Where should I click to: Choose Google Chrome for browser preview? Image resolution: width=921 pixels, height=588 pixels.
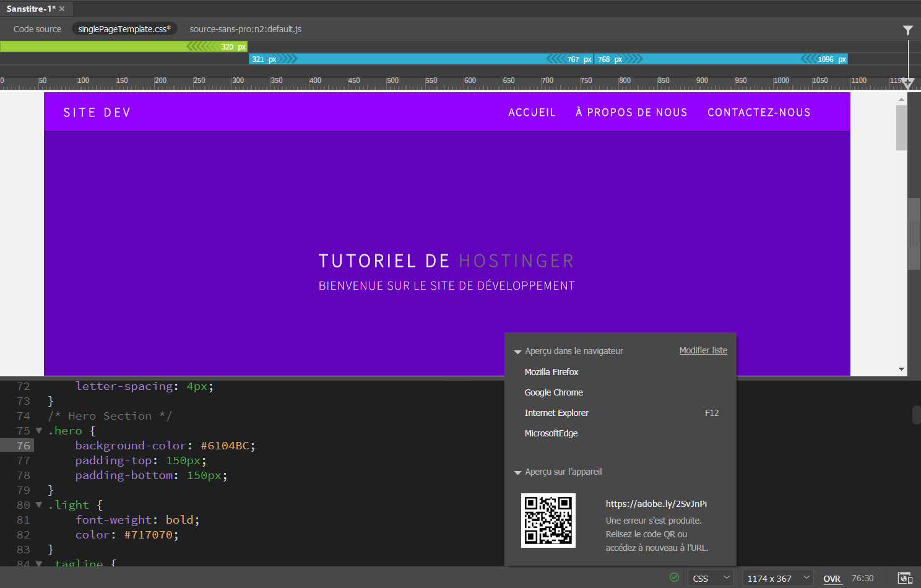click(x=553, y=392)
